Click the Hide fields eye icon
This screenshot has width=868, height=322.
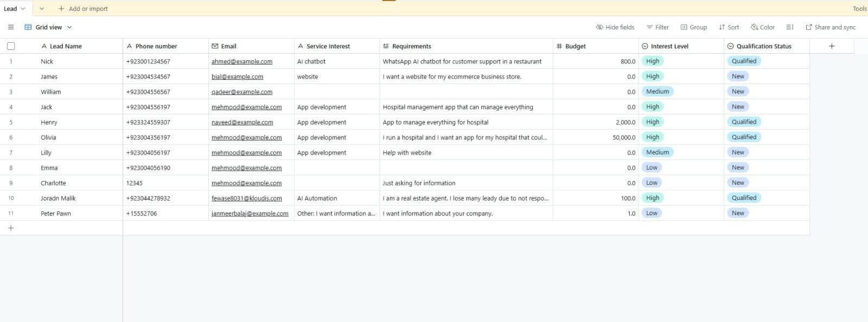(x=599, y=27)
